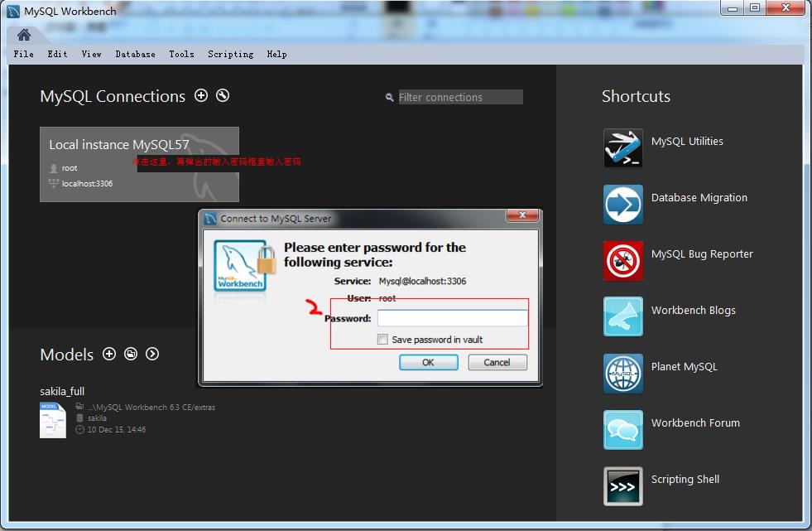Viewport: 812px width, 531px height.
Task: Click the 10 Dec 15, 14:46 timestamp
Action: click(x=117, y=429)
